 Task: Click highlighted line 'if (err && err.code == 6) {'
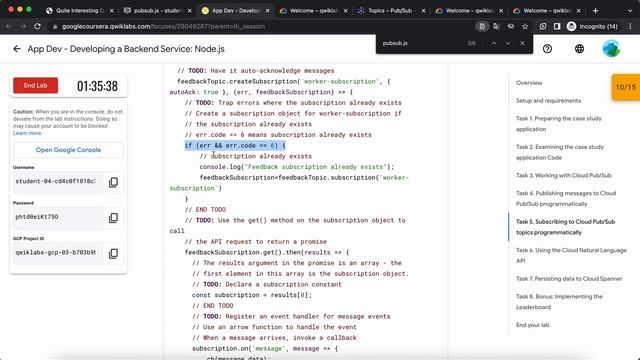click(235, 145)
